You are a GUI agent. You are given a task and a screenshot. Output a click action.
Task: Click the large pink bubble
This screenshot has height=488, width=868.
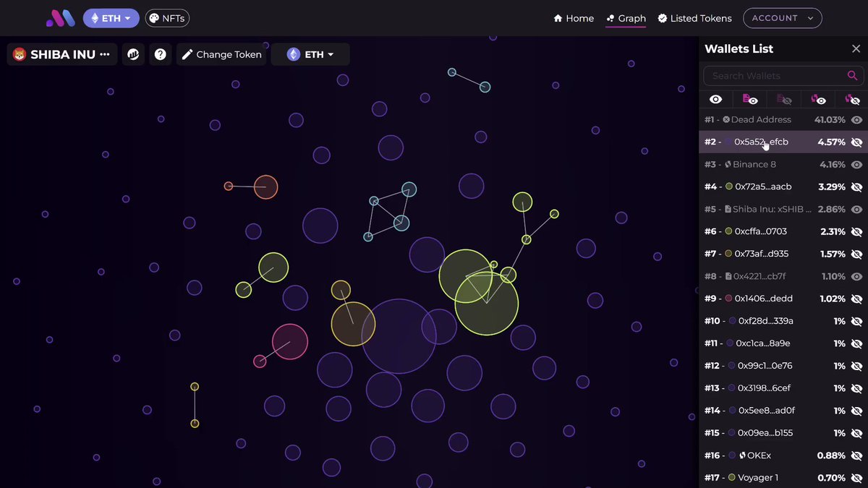tap(290, 341)
